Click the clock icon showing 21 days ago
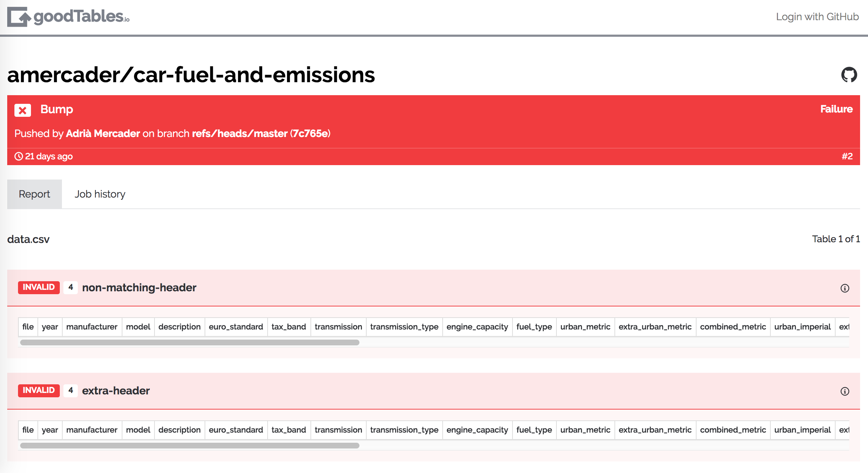868x473 pixels. [18, 155]
